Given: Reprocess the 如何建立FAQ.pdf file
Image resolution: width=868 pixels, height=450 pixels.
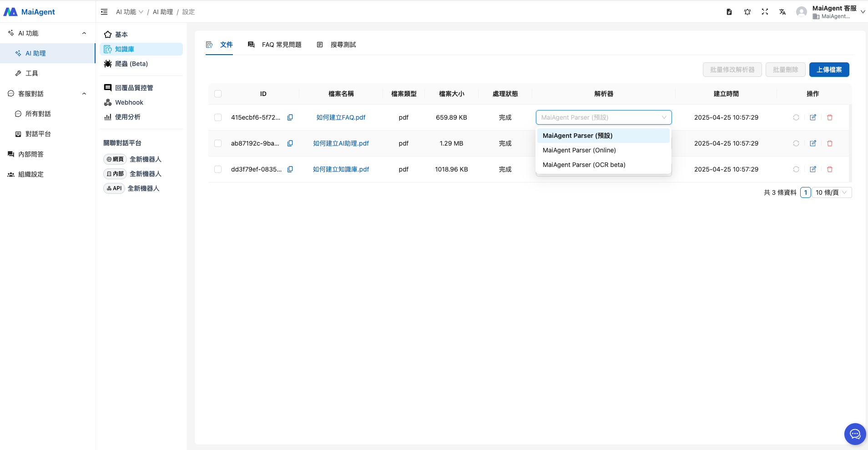Looking at the screenshot, I should tap(796, 117).
